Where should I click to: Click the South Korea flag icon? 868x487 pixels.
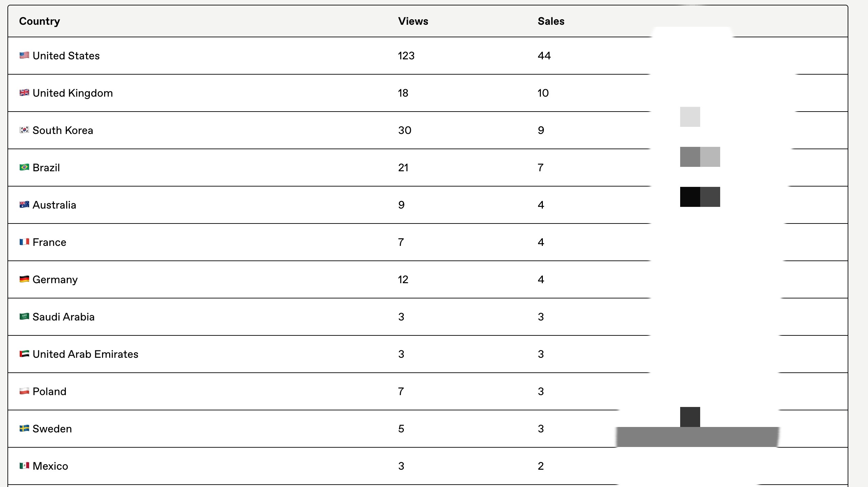[x=24, y=130]
